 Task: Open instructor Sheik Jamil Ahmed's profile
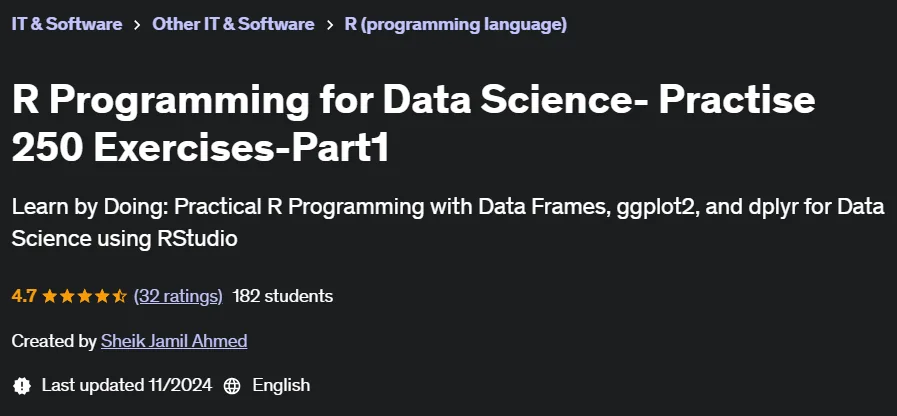[174, 341]
